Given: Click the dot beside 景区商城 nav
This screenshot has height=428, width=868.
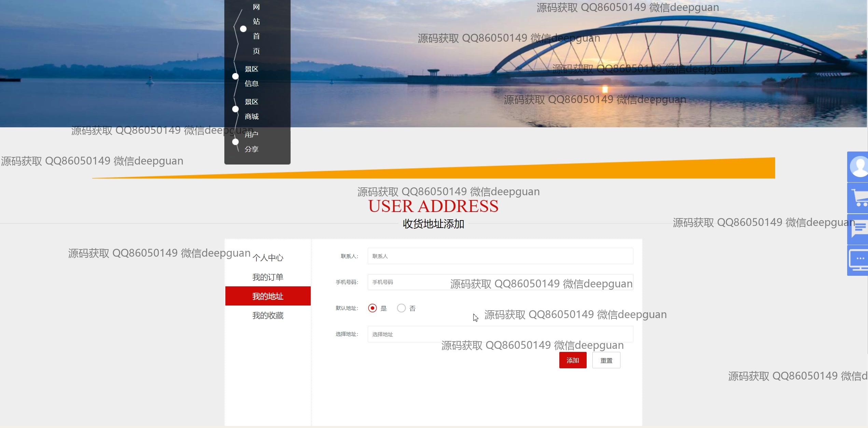Looking at the screenshot, I should [x=235, y=109].
